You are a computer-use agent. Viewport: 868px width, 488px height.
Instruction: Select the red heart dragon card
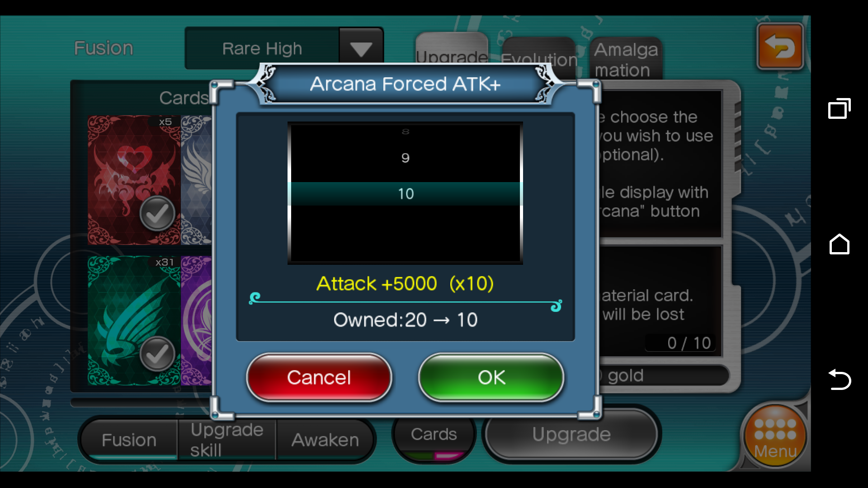point(134,180)
